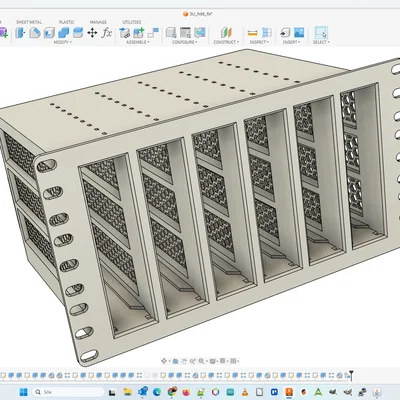Expand the ASSEMBLE dropdown menu
This screenshot has width=400, height=400.
pos(138,42)
